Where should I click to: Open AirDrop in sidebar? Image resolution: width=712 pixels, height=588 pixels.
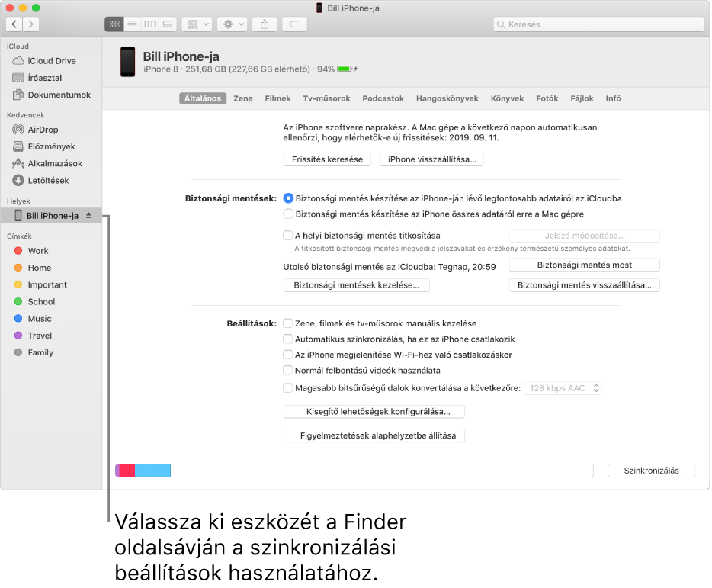pos(51,130)
